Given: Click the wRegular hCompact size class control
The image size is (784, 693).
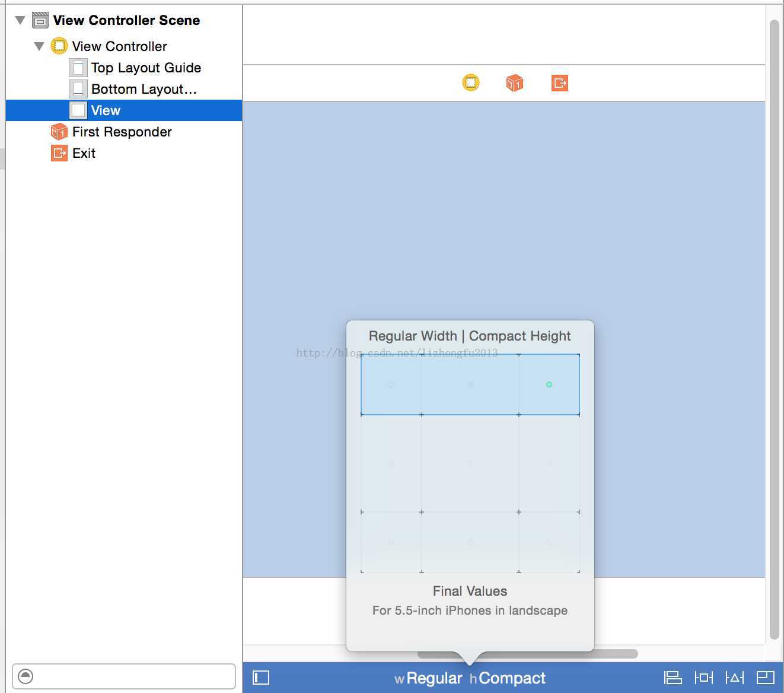Looking at the screenshot, I should click(470, 678).
